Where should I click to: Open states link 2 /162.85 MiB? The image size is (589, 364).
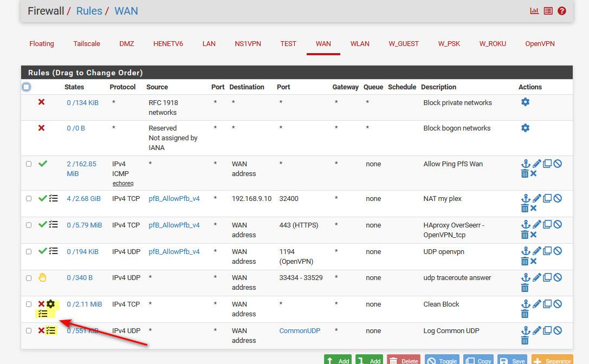[x=81, y=168]
